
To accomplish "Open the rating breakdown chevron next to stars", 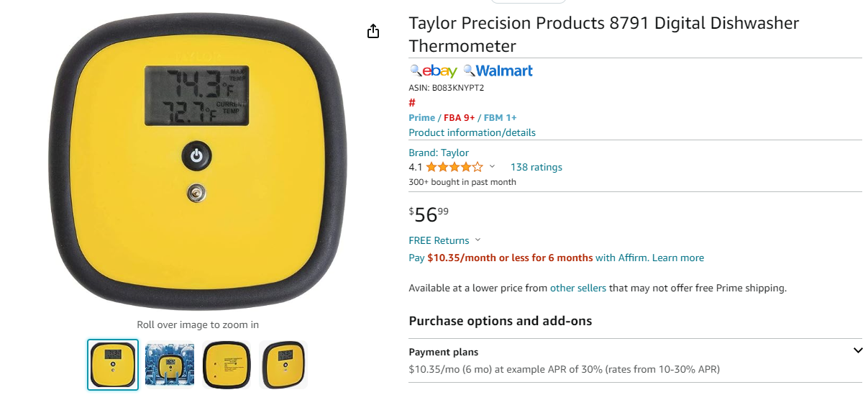I will tap(492, 167).
